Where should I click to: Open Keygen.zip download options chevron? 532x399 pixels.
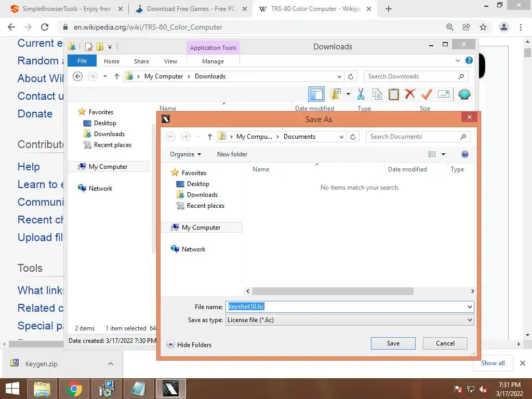111,364
